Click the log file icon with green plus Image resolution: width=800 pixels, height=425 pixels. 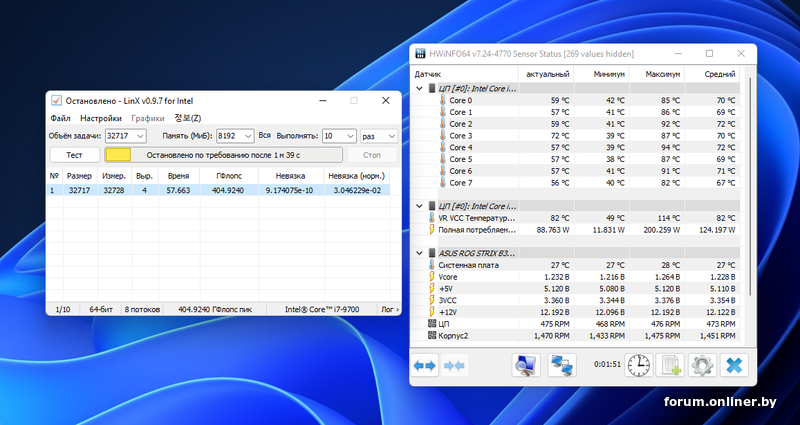671,366
